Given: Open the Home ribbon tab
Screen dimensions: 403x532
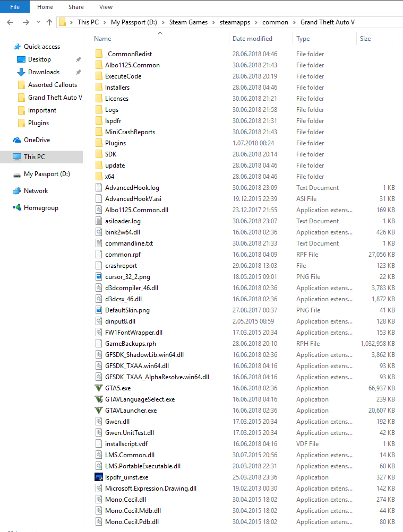Looking at the screenshot, I should tap(45, 7).
